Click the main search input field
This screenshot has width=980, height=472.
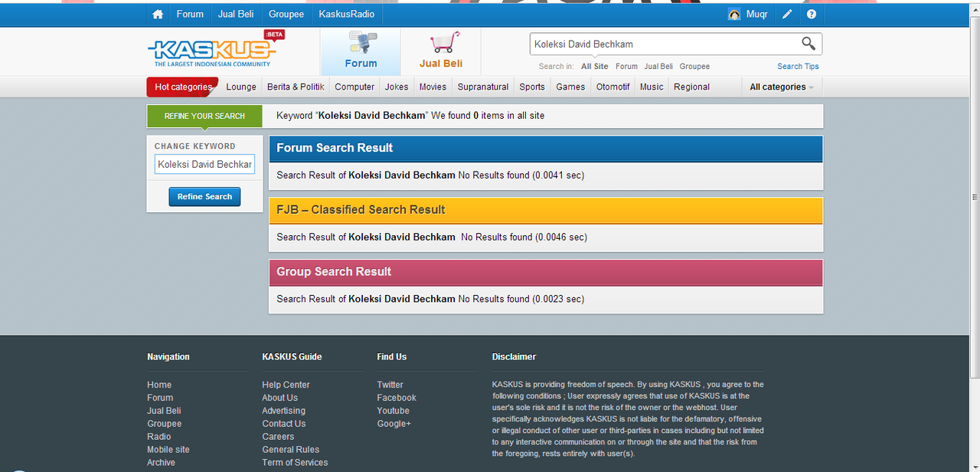665,44
